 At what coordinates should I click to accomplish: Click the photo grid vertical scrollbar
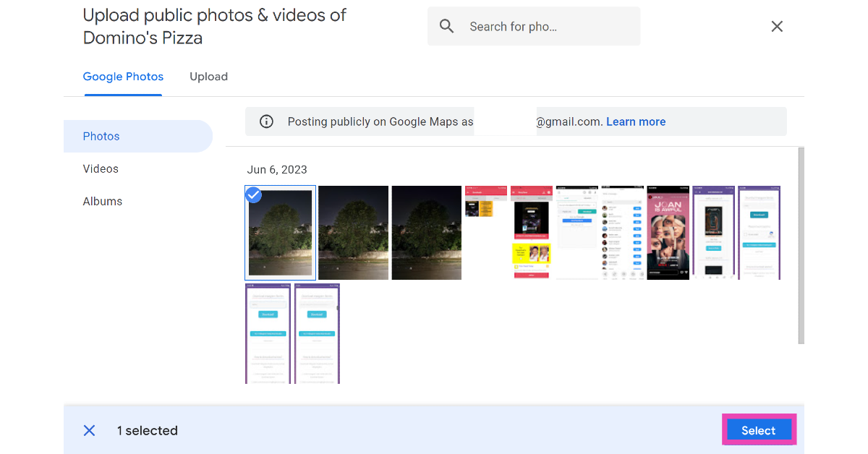801,246
